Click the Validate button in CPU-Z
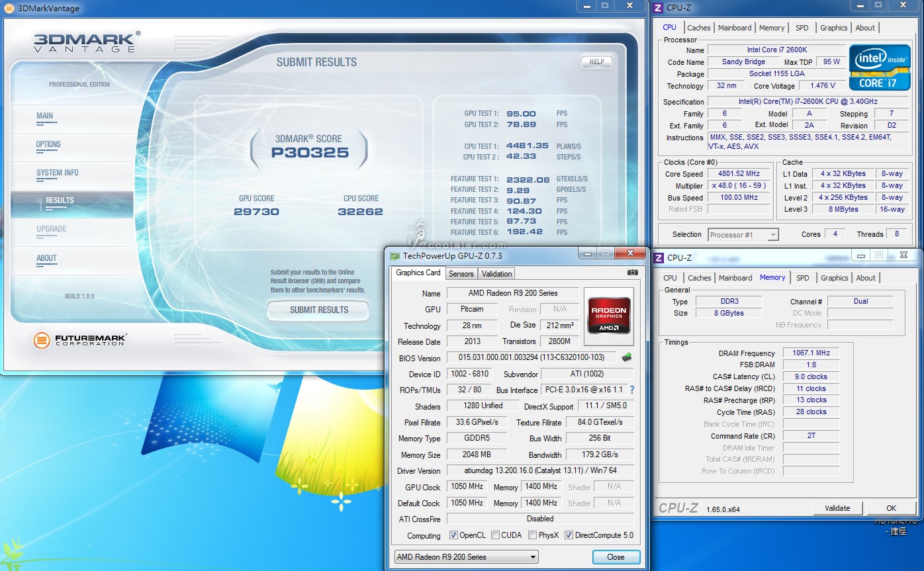The height and width of the screenshot is (571, 924). tap(837, 508)
